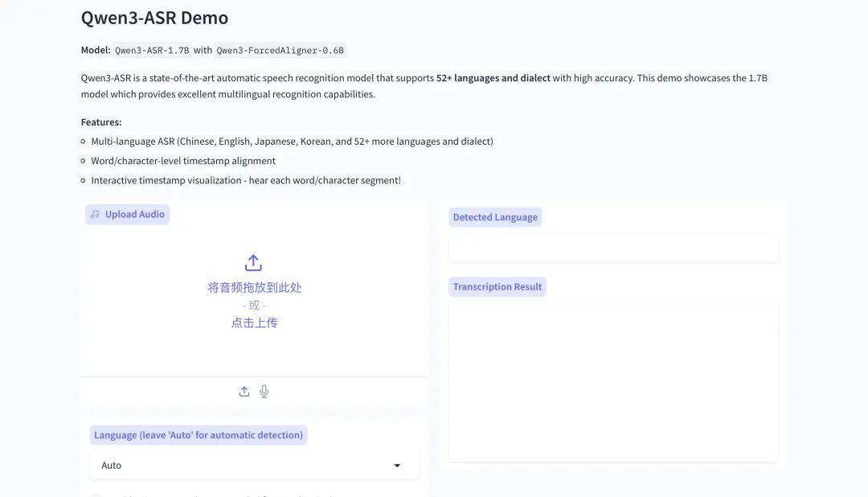Click the Detected Language label

tap(495, 217)
